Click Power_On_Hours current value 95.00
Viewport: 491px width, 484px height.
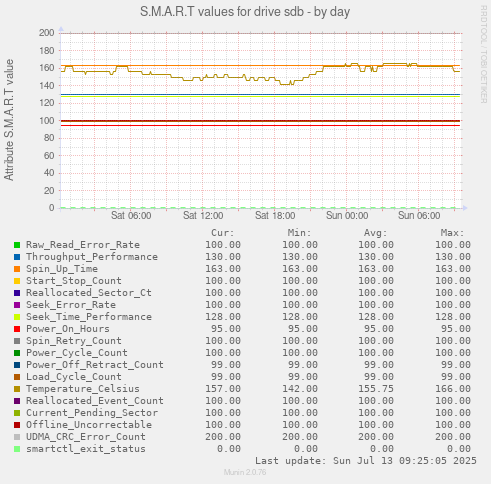click(x=226, y=329)
